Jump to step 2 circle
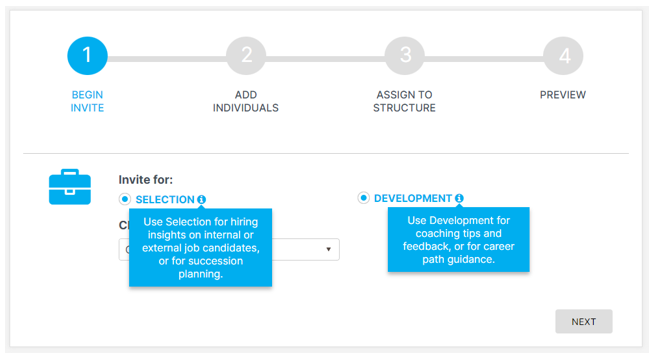This screenshot has height=362, width=657. click(x=246, y=56)
